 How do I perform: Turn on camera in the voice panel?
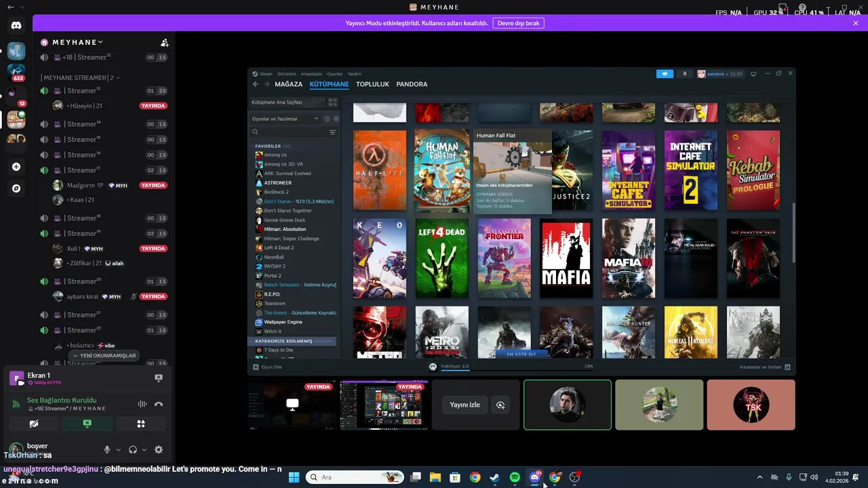tap(34, 424)
